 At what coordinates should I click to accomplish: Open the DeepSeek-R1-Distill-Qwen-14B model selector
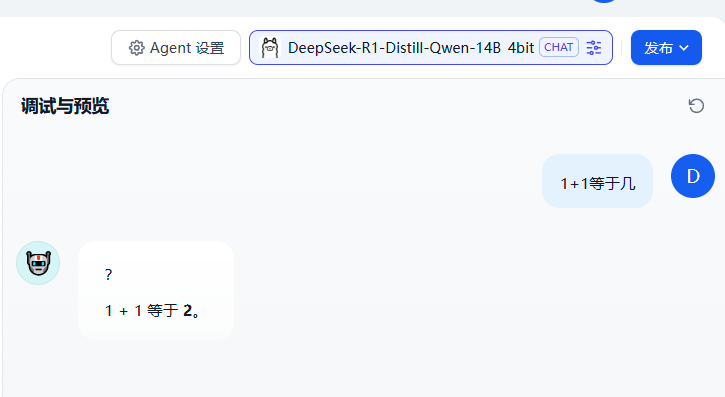click(431, 48)
